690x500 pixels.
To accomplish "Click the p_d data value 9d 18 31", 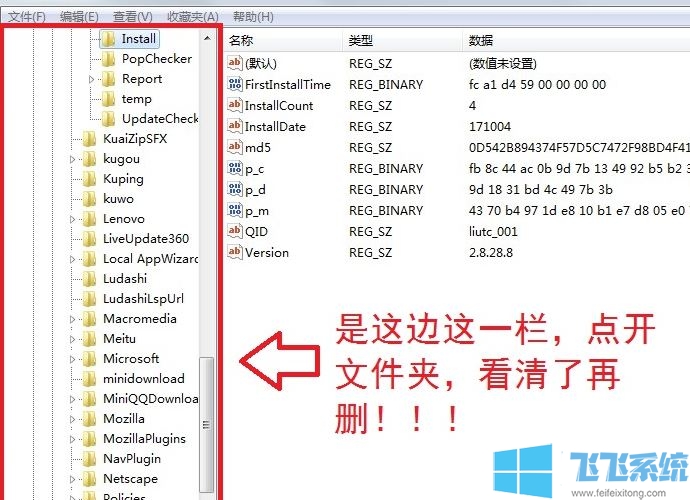I will coord(540,190).
